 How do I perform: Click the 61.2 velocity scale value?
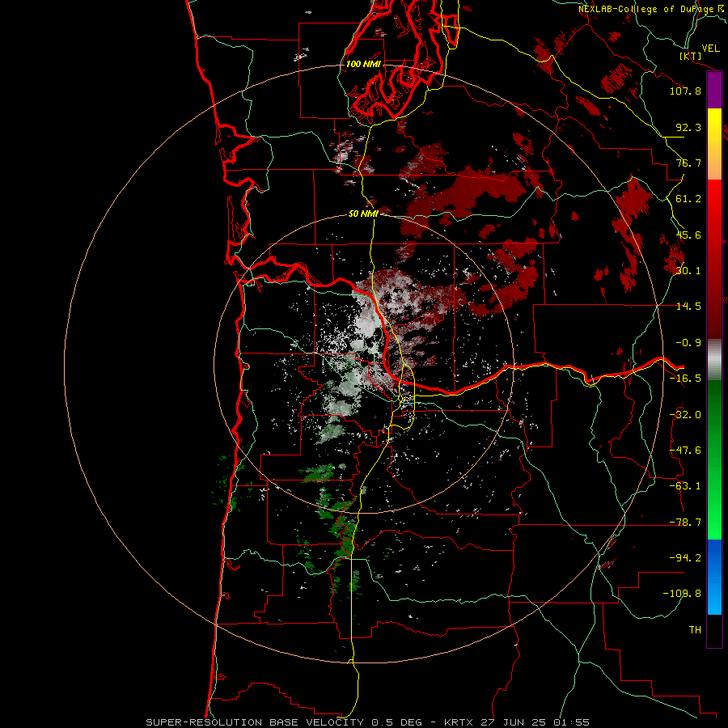pos(688,199)
